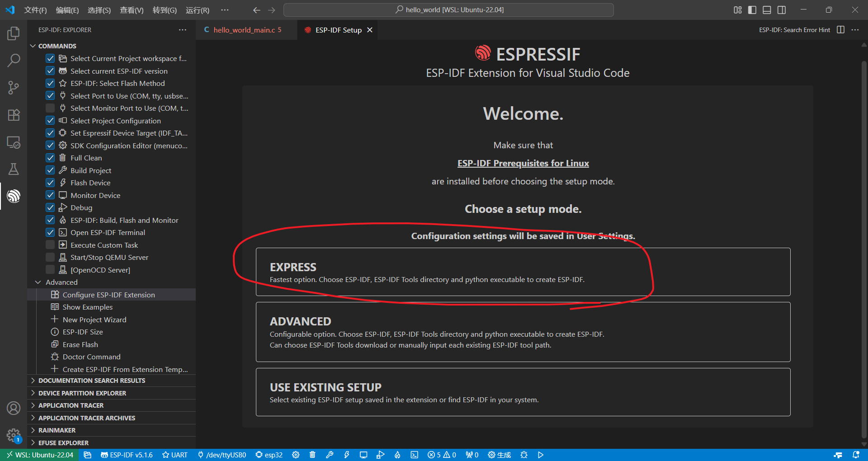The image size is (868, 461).
Task: Open Remote Explorer in activity bar
Action: tap(14, 142)
